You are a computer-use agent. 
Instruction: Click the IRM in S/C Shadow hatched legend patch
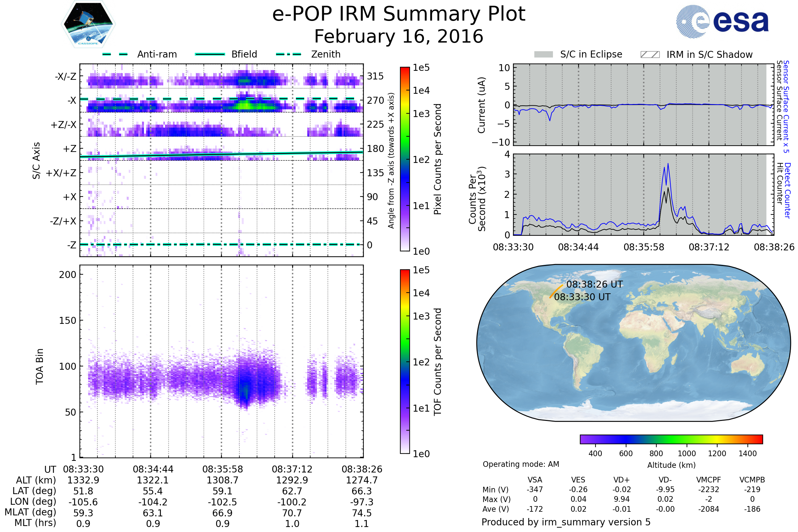pos(650,55)
